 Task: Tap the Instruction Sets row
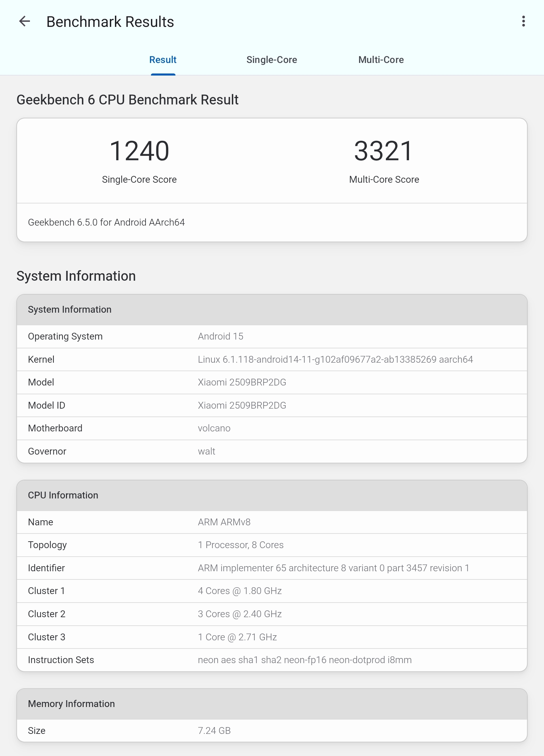(x=271, y=660)
